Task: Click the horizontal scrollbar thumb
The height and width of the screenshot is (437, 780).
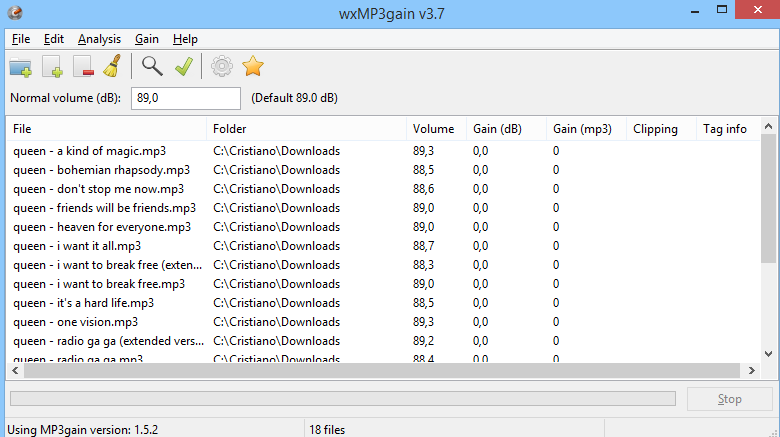Action: click(x=382, y=370)
